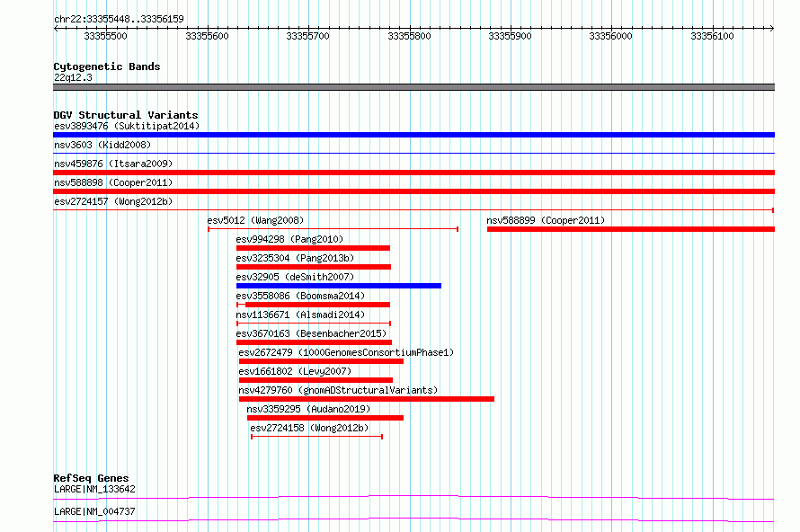Open the esv2672479 (1000GenomesConsortiumPhase1) variant
Viewport: 800px width, 532px height.
coord(346,352)
